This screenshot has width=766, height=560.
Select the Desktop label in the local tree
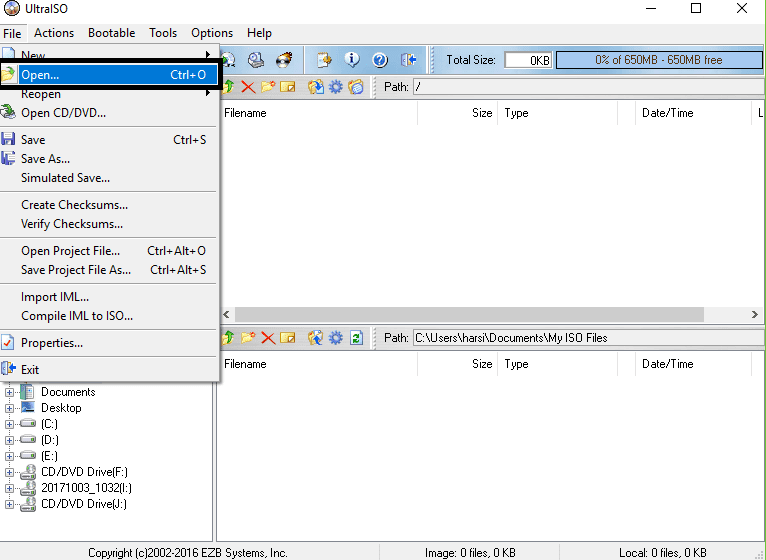61,408
